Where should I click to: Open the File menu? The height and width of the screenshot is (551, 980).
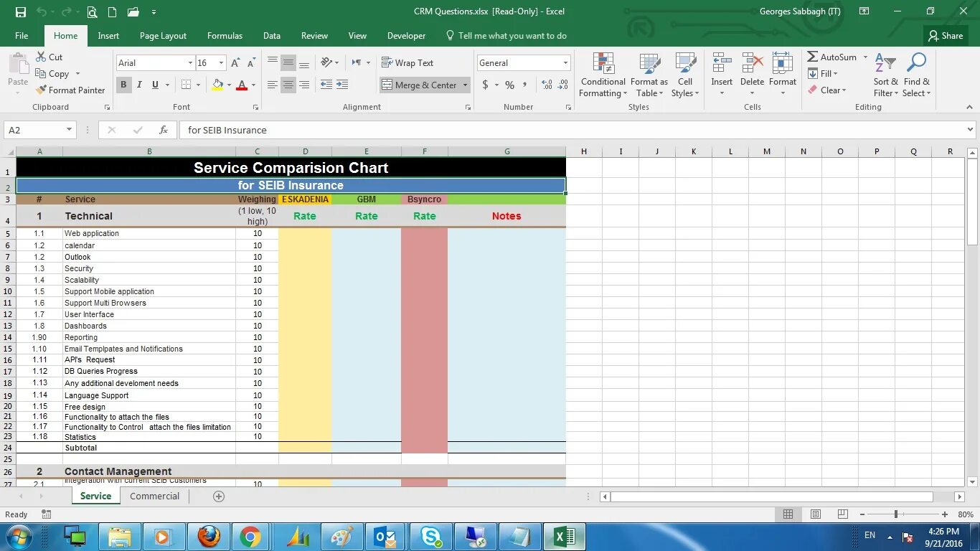pos(22,36)
